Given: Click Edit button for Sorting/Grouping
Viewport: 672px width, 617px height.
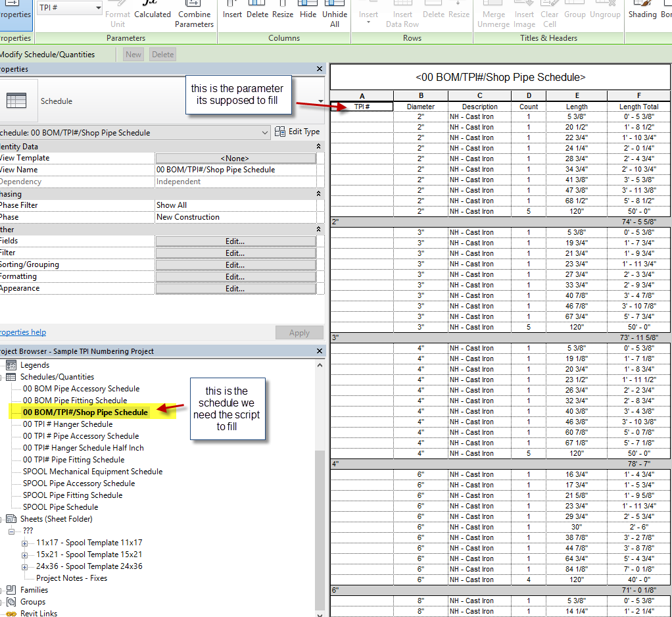Looking at the screenshot, I should (x=235, y=265).
